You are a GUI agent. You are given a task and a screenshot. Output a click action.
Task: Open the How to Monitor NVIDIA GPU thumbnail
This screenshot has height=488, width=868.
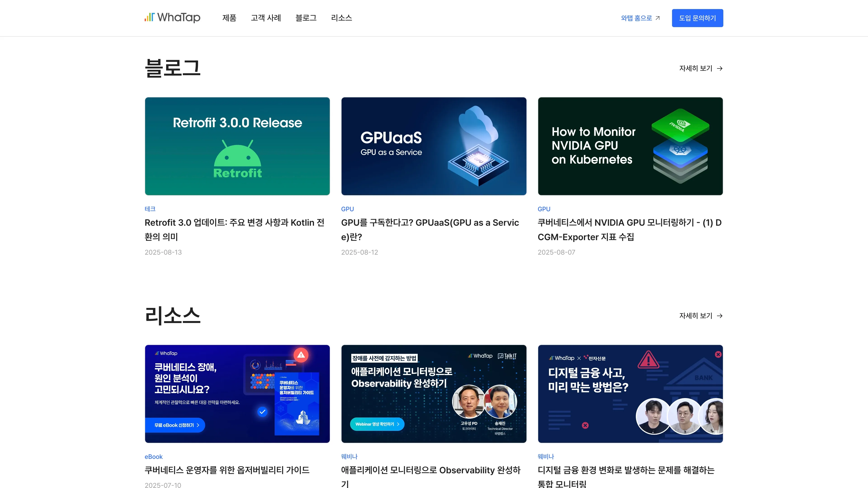pyautogui.click(x=630, y=146)
